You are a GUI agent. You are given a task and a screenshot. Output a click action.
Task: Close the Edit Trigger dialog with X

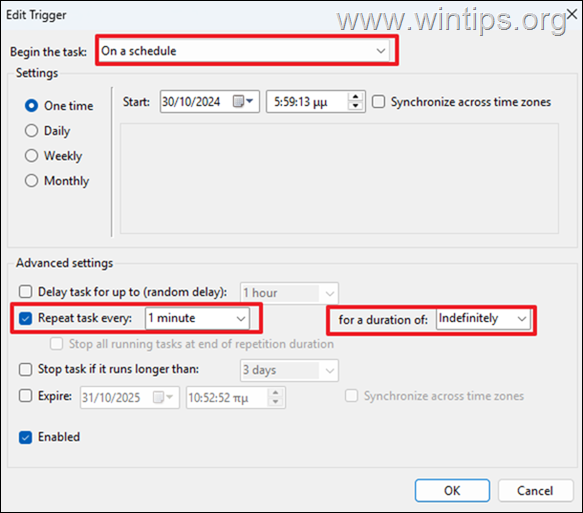point(571,14)
